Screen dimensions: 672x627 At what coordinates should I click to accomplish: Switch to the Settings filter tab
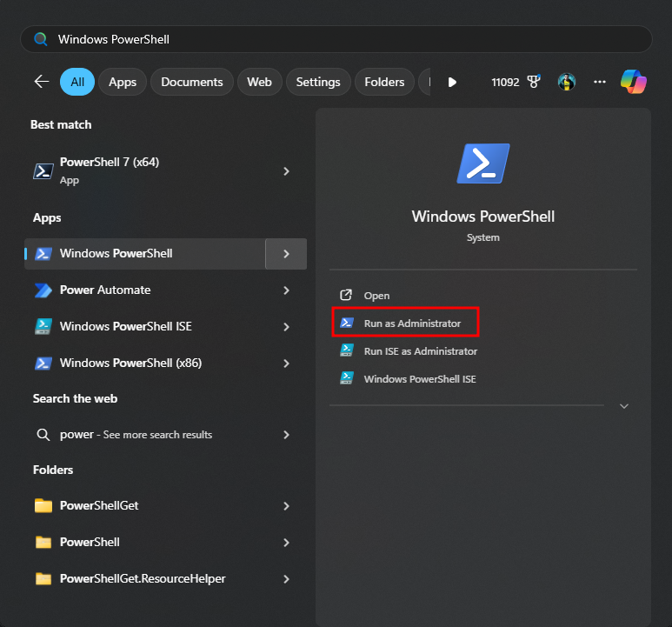point(318,82)
